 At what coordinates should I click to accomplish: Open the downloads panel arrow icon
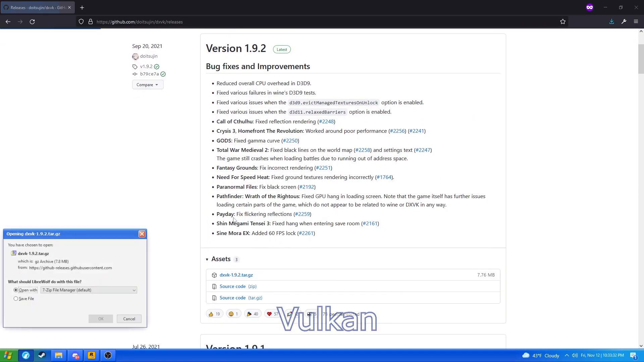pos(611,22)
